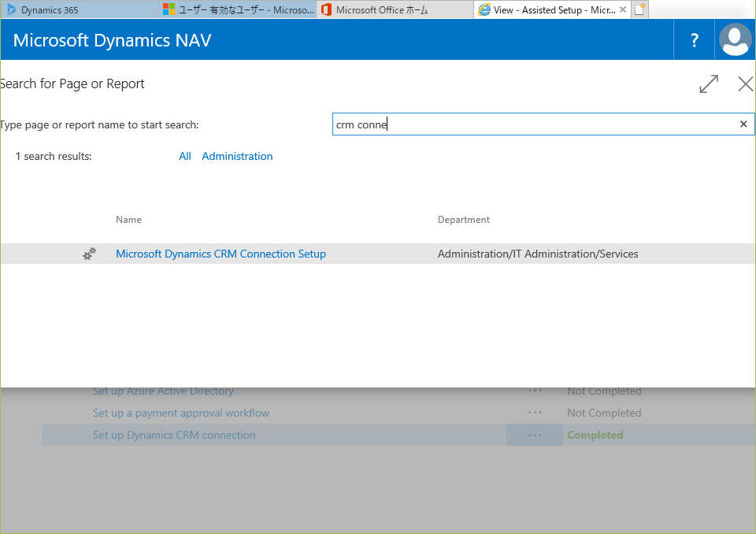Click Not Completed status of Azure Active Directory
Viewport: 756px width, 534px height.
(x=604, y=391)
